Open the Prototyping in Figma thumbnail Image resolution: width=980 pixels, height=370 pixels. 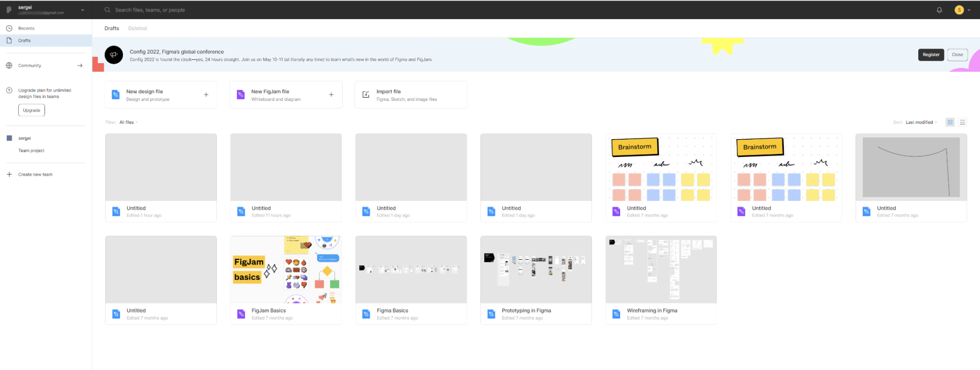pos(536,270)
